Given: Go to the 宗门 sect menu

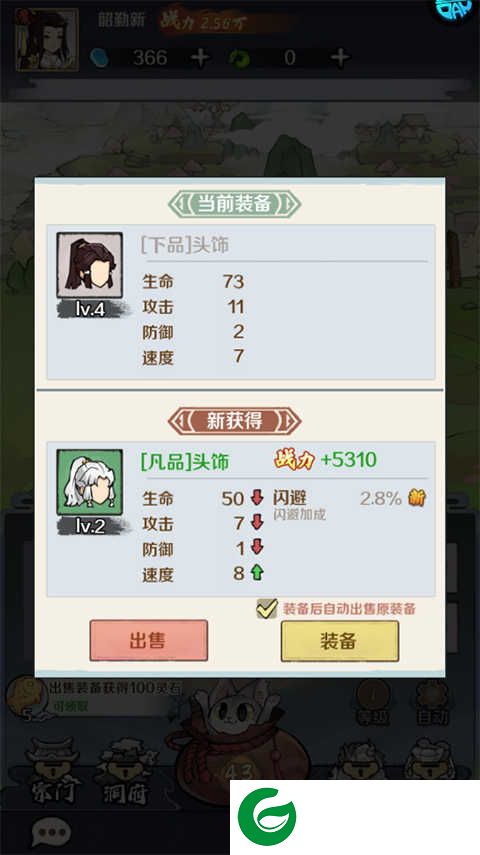Looking at the screenshot, I should point(53,772).
